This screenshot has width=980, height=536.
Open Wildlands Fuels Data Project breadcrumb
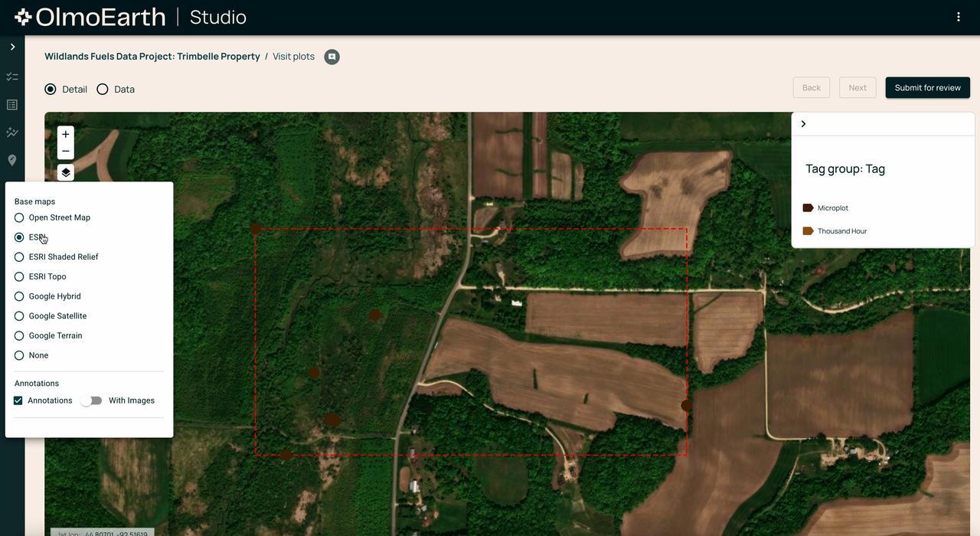coord(152,57)
